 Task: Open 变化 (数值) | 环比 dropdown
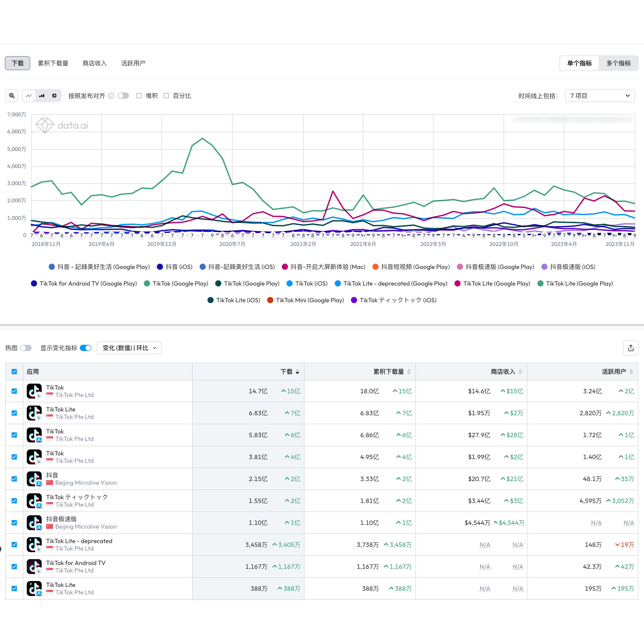129,348
